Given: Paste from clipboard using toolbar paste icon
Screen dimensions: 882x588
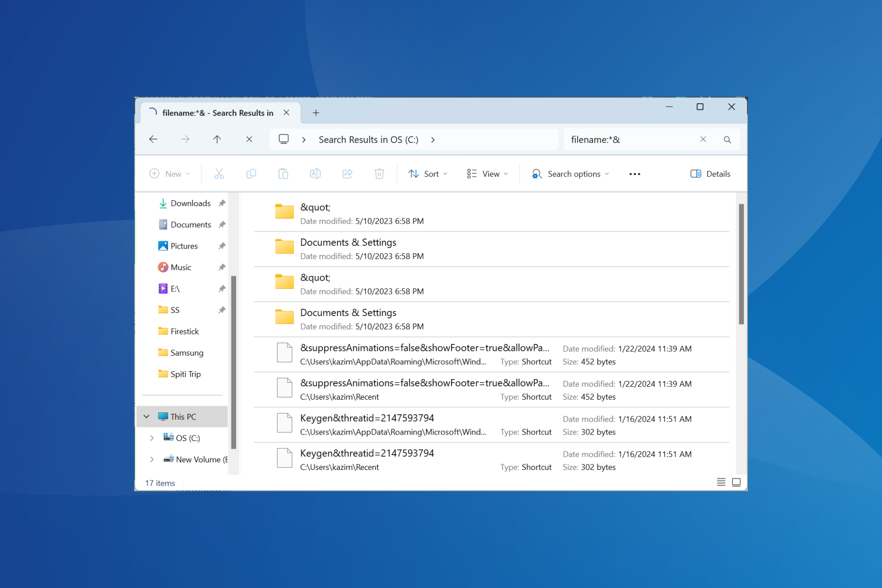Looking at the screenshot, I should pos(283,174).
